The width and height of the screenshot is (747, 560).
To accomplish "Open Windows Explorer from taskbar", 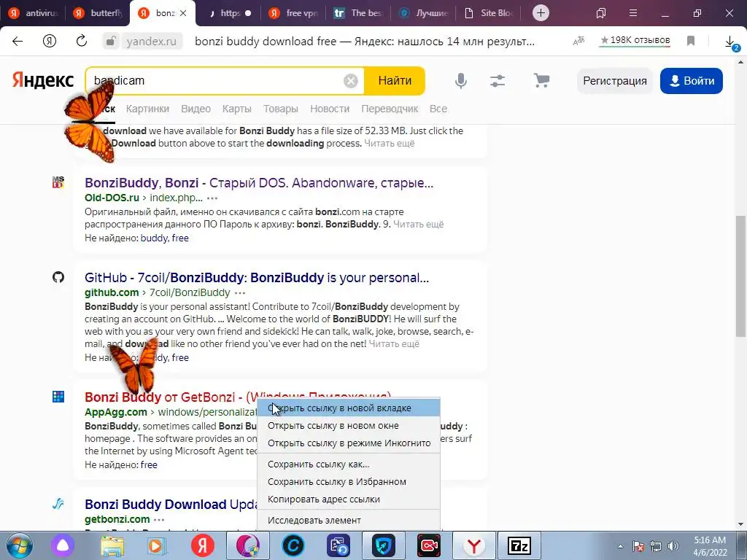I will tap(112, 545).
